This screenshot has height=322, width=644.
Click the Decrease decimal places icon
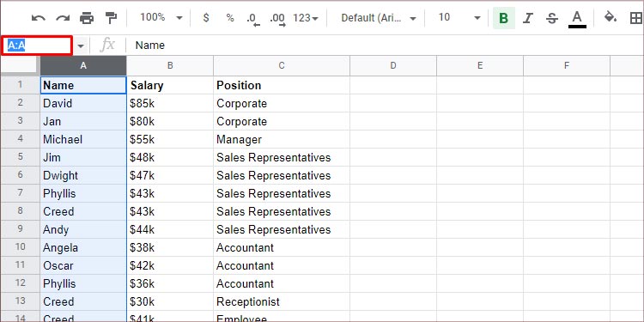[252, 19]
